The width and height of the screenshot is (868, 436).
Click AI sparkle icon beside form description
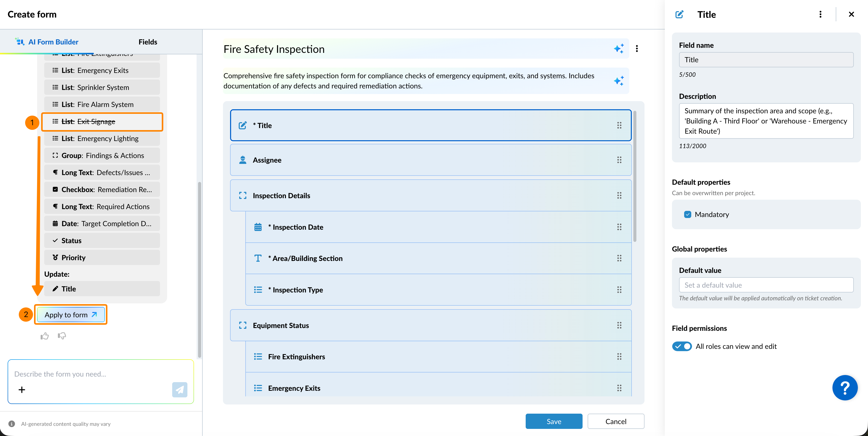click(x=619, y=81)
